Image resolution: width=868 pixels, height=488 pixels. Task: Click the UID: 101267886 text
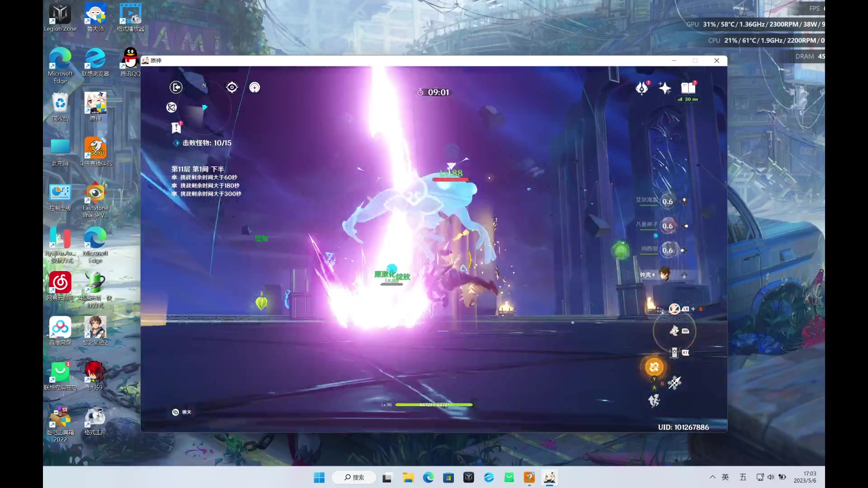click(683, 427)
